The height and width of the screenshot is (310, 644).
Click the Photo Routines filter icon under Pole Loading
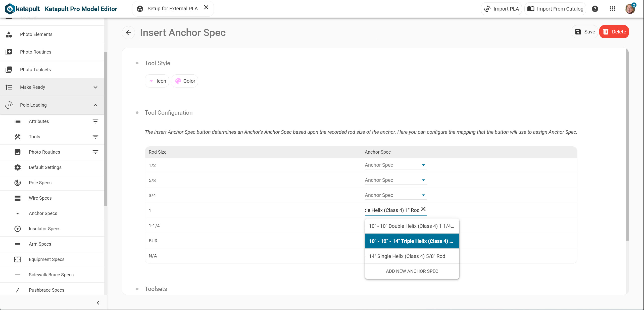pyautogui.click(x=95, y=152)
